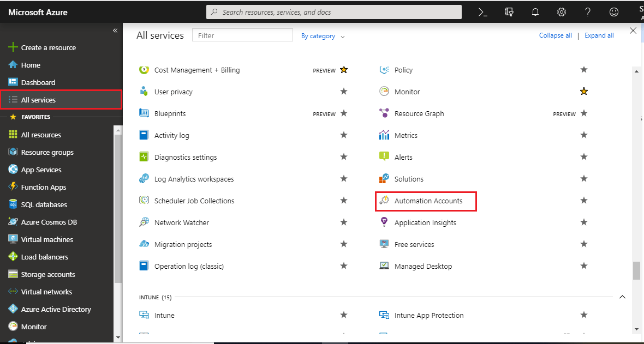Open Operation log (classic)
This screenshot has width=644, height=344.
[189, 267]
